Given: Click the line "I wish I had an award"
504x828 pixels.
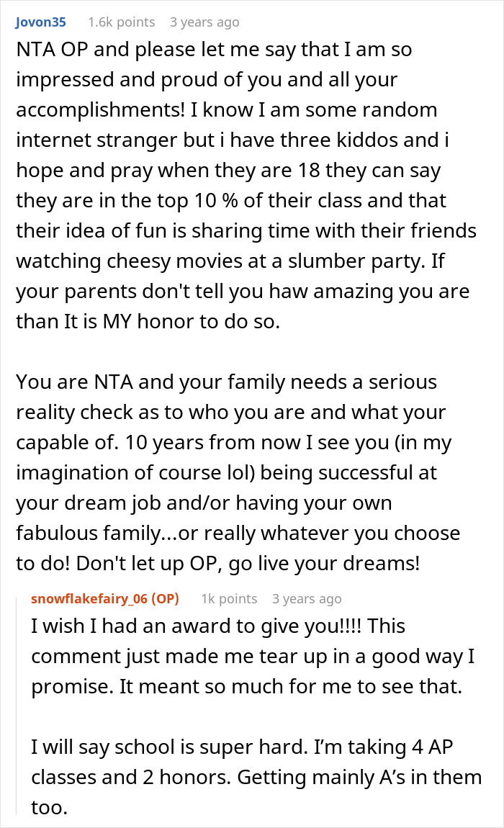Looking at the screenshot, I should coord(218,626).
